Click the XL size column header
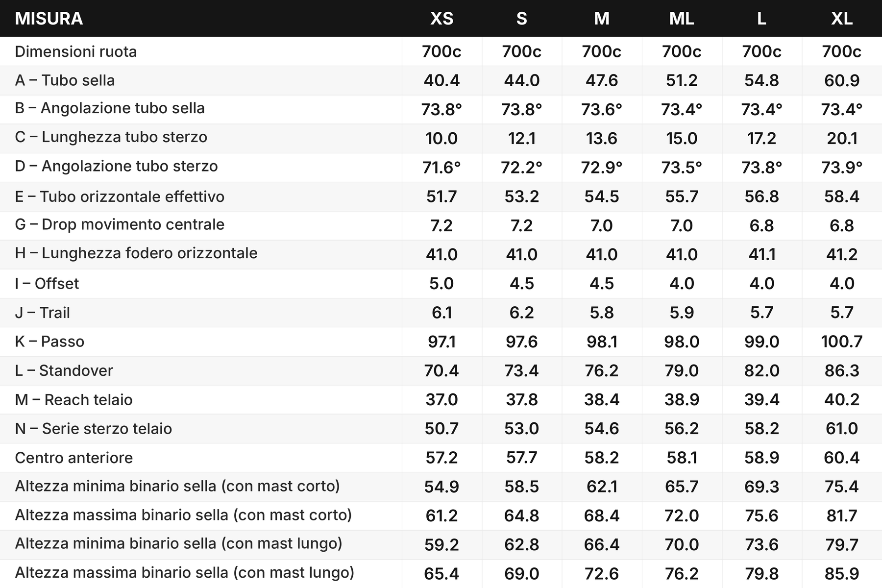The height and width of the screenshot is (588, 882). point(842,19)
